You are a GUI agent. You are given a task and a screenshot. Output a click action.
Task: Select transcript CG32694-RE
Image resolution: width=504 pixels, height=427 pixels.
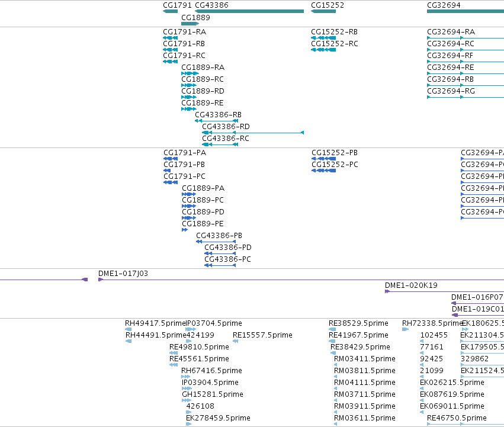(x=451, y=68)
